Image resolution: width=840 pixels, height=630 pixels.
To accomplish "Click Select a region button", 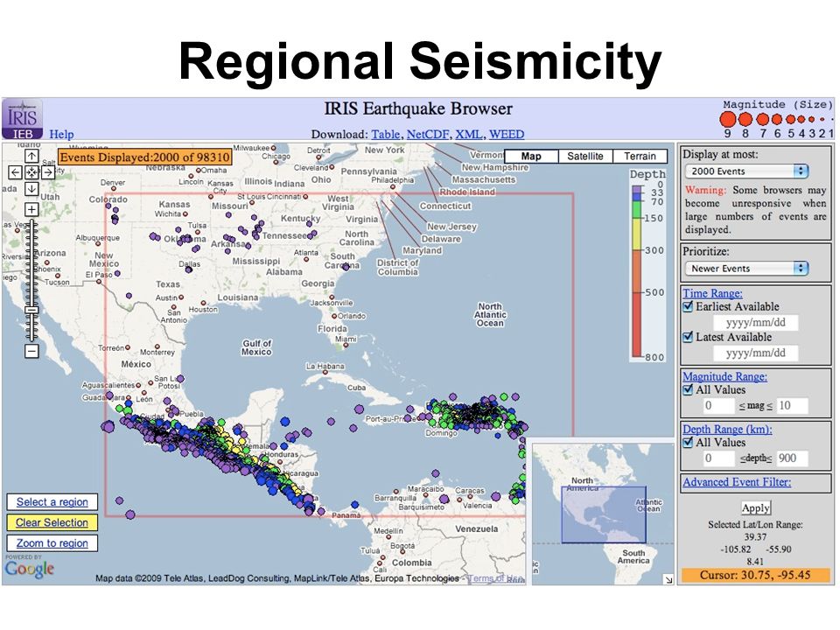I will coord(52,502).
